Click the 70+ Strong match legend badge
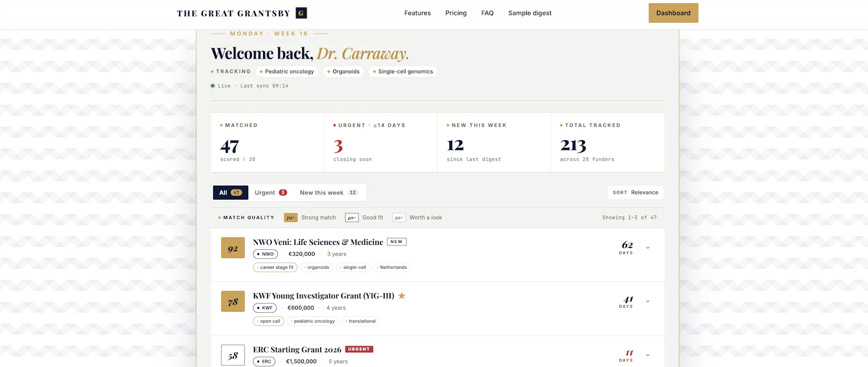The image size is (868, 367). pyautogui.click(x=291, y=218)
